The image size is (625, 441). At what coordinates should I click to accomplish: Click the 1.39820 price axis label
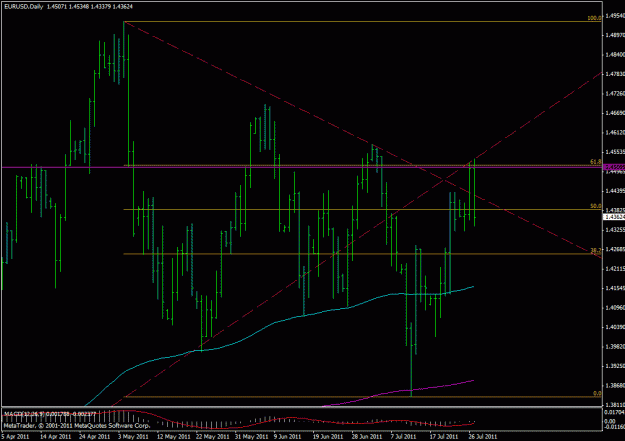pyautogui.click(x=615, y=346)
